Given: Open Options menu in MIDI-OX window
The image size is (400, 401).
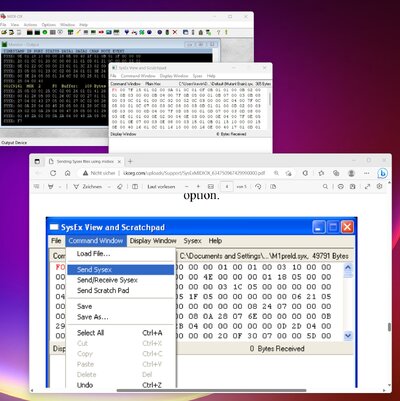Looking at the screenshot, I should [49, 25].
